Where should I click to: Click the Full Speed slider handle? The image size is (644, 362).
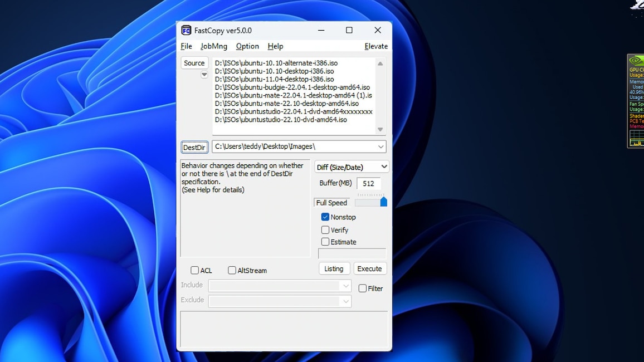pos(384,202)
